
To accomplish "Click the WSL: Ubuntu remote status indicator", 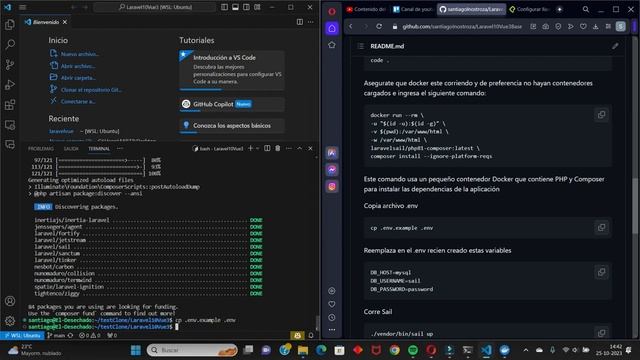I will coord(22,335).
